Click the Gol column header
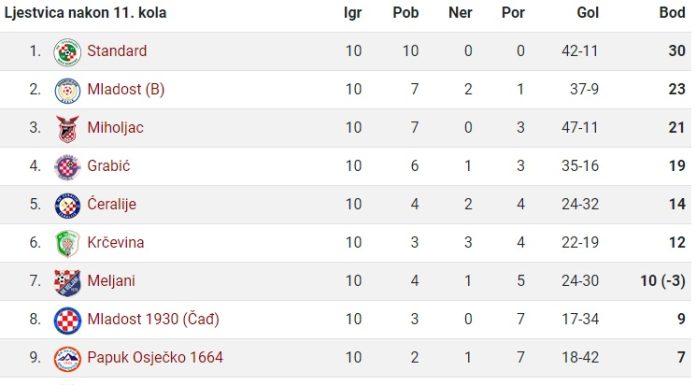696x385 pixels. pos(588,12)
